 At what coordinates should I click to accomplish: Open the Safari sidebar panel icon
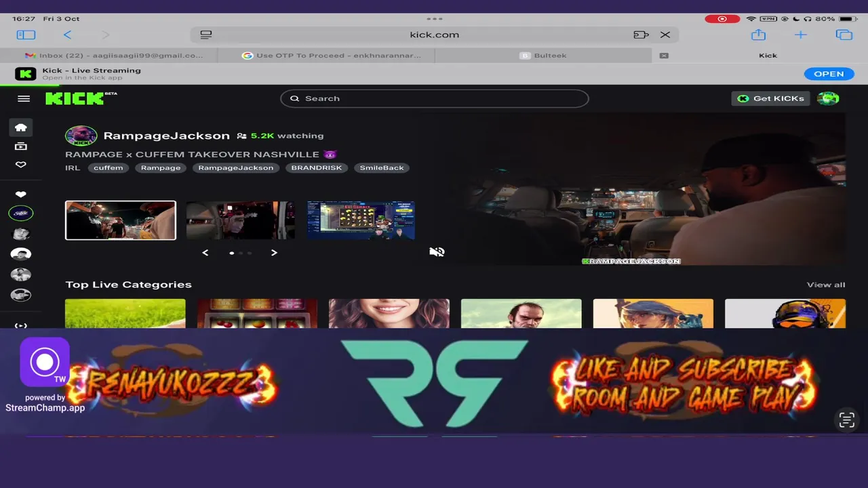point(26,35)
